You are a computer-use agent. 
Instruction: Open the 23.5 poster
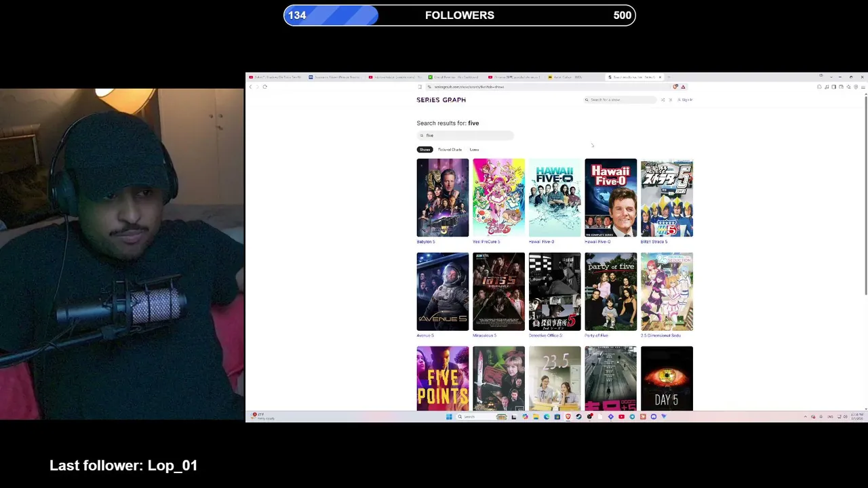[555, 378]
